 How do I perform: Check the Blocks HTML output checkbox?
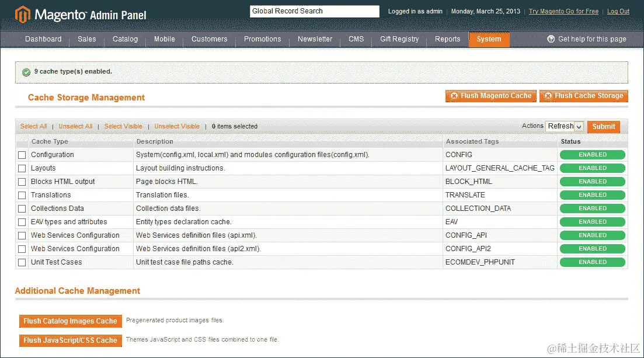point(22,181)
